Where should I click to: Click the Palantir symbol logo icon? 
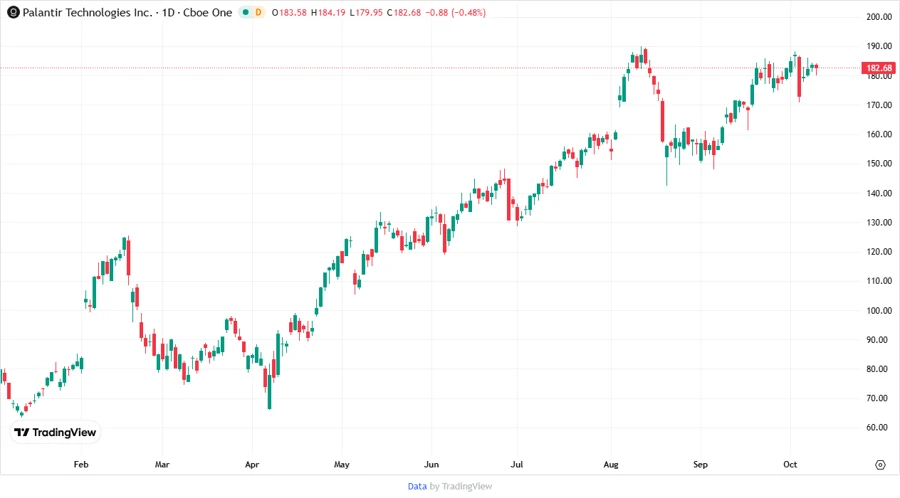[x=13, y=12]
